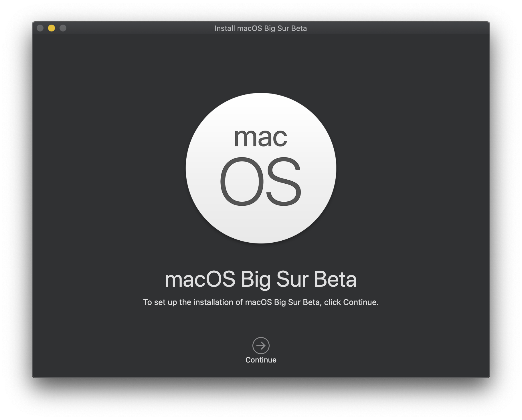Screen dimensions: 522x420
Task: Click the round macOS logo
Action: [261, 168]
